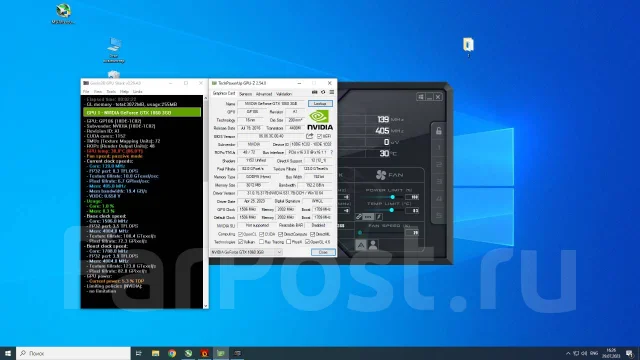
Task: Adjust the Power Limit slider handle
Action: [x=392, y=197]
